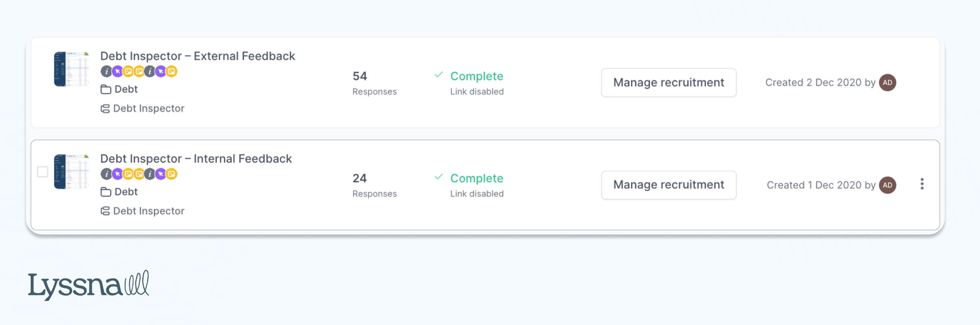The width and height of the screenshot is (980, 325).
Task: Click first purple cursor icon in External Feedback row
Action: [117, 72]
